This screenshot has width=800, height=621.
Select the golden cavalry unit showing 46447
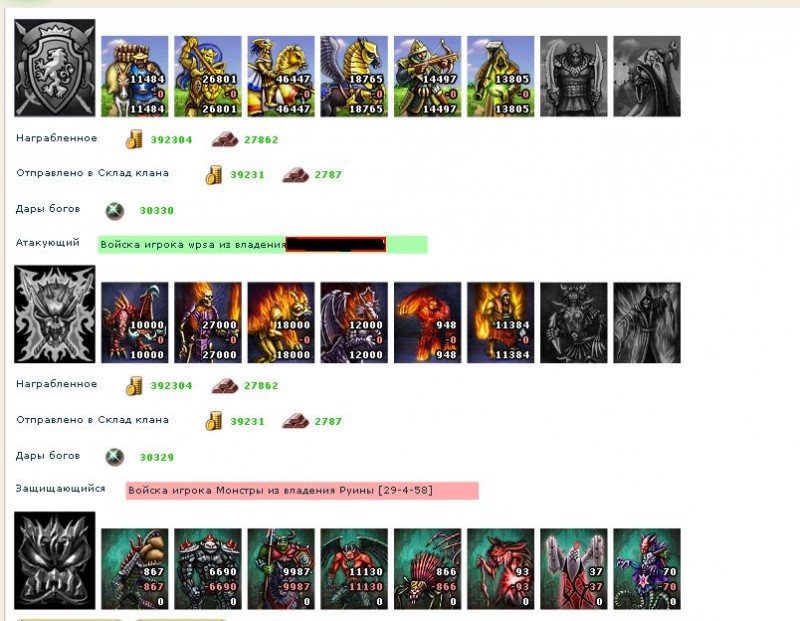[281, 76]
